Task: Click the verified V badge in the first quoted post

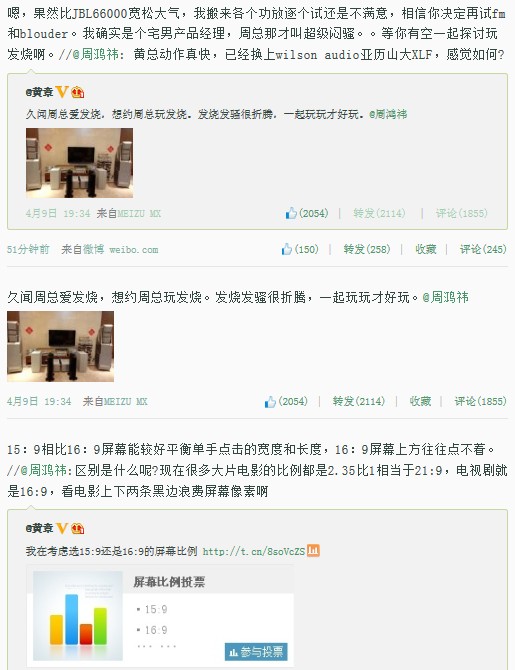Action: [62, 92]
